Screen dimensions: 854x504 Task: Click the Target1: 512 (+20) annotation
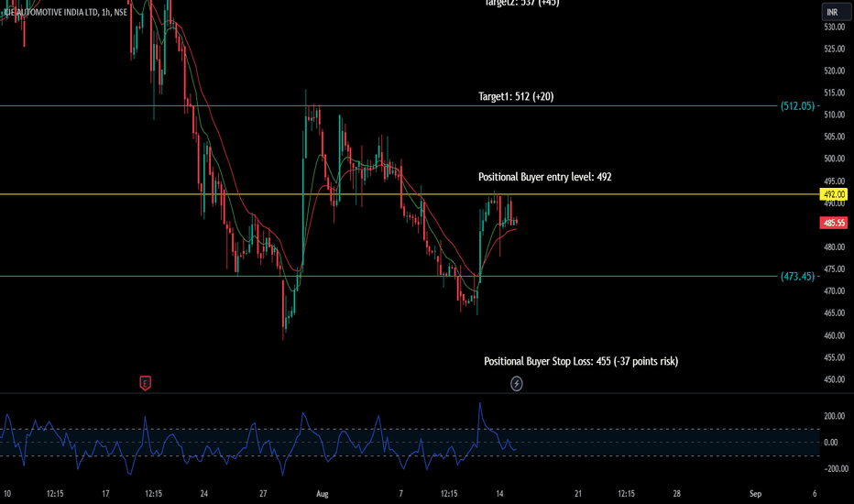click(516, 96)
